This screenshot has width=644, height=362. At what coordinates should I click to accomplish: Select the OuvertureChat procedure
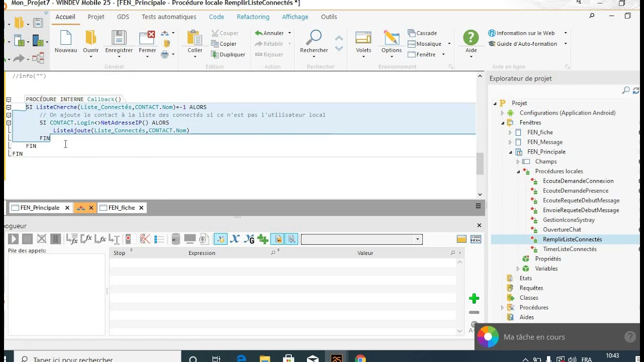point(562,230)
